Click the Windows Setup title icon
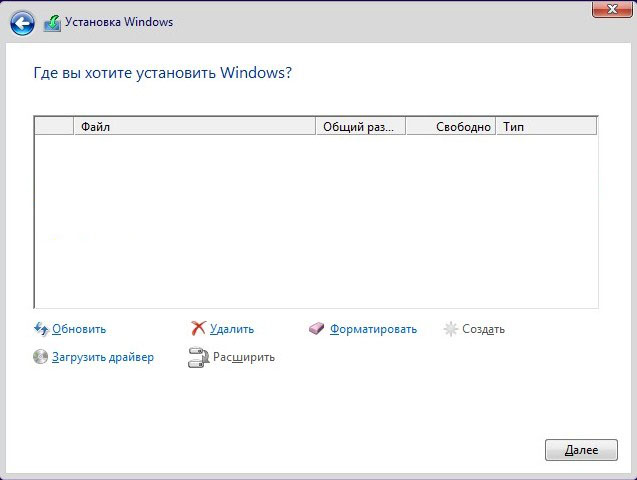637x480 pixels. click(x=53, y=22)
